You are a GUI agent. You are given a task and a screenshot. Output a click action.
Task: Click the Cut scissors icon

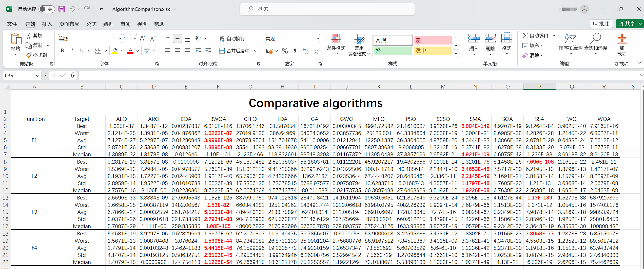[29, 36]
